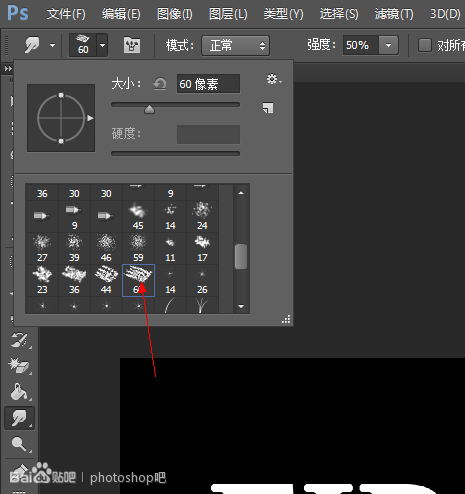Screen dimensions: 465x494
Task: Click the brush size slider handle
Action: click(149, 109)
